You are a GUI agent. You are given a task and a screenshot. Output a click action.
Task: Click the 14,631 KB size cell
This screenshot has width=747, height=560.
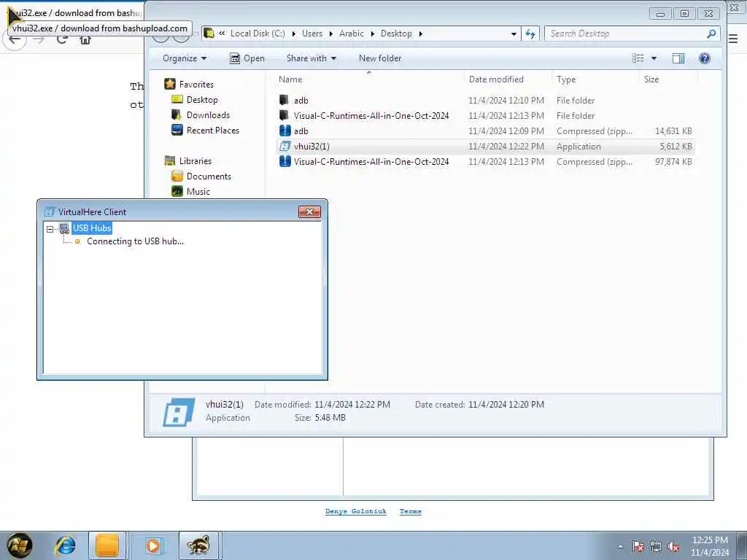[x=673, y=131]
